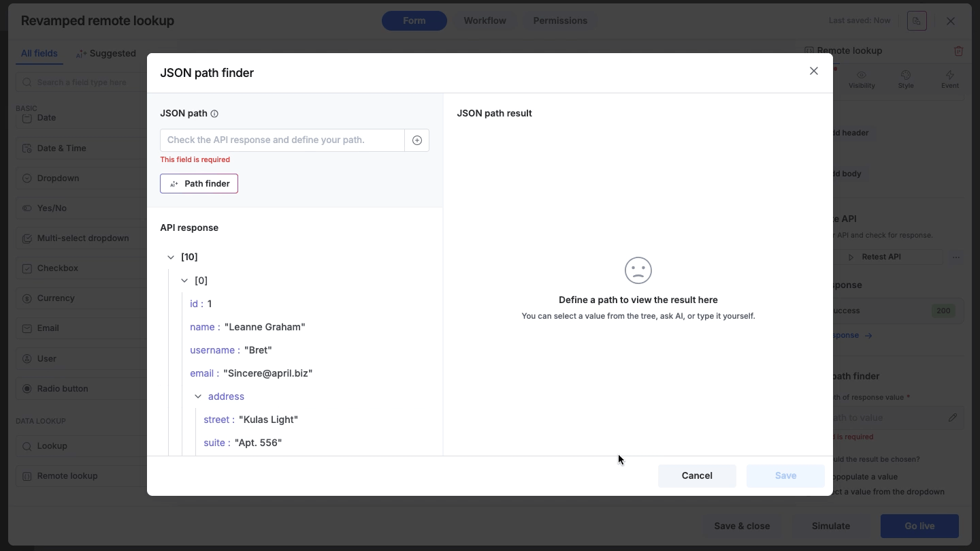Click the sparkle icon on Suggested tab
The width and height of the screenshot is (980, 551).
[x=81, y=54]
